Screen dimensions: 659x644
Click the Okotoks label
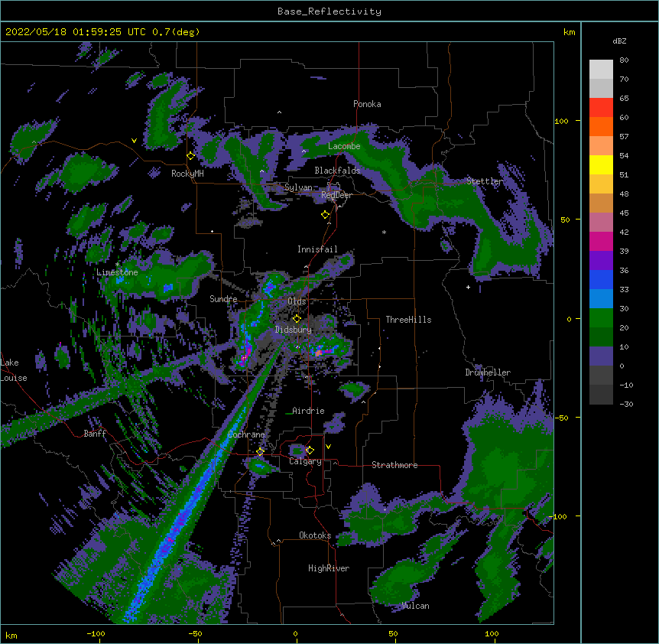point(315,535)
